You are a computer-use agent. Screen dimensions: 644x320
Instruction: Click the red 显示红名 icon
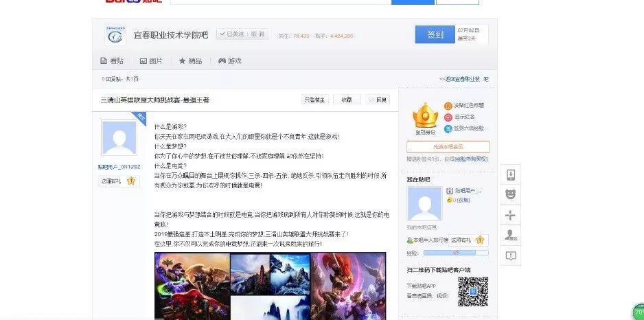(448, 117)
